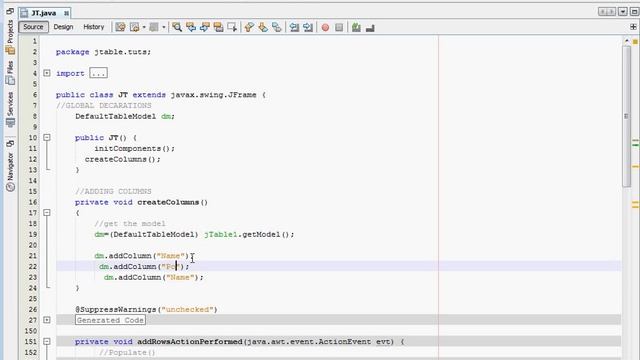The height and width of the screenshot is (360, 640).
Task: Open the dropdown arrow next to the Back icon
Action: click(x=144, y=27)
